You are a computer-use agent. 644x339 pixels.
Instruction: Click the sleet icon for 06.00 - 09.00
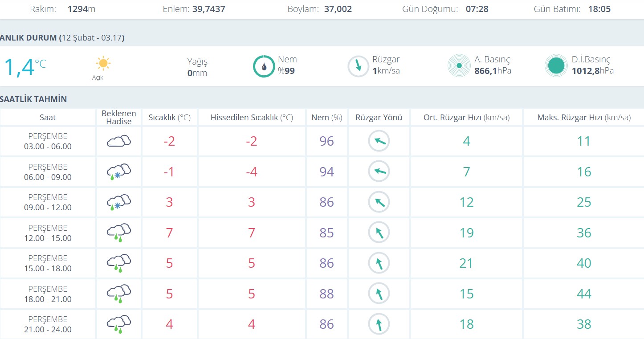click(x=118, y=172)
